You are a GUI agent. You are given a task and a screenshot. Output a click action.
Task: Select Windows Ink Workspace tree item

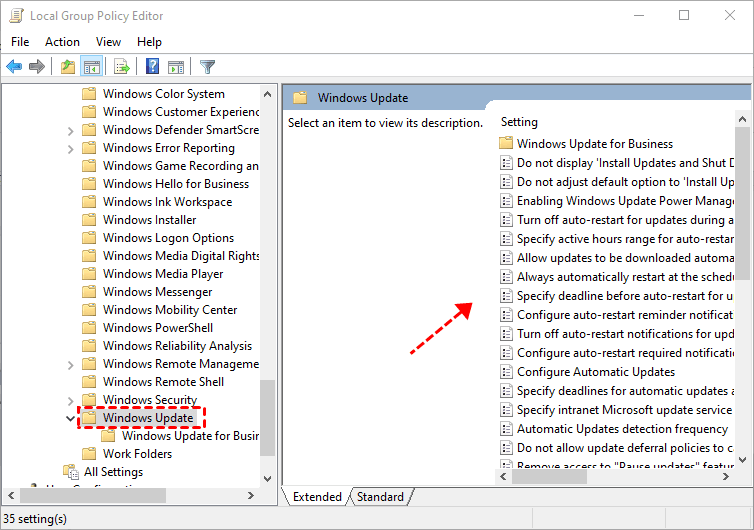[x=167, y=202]
